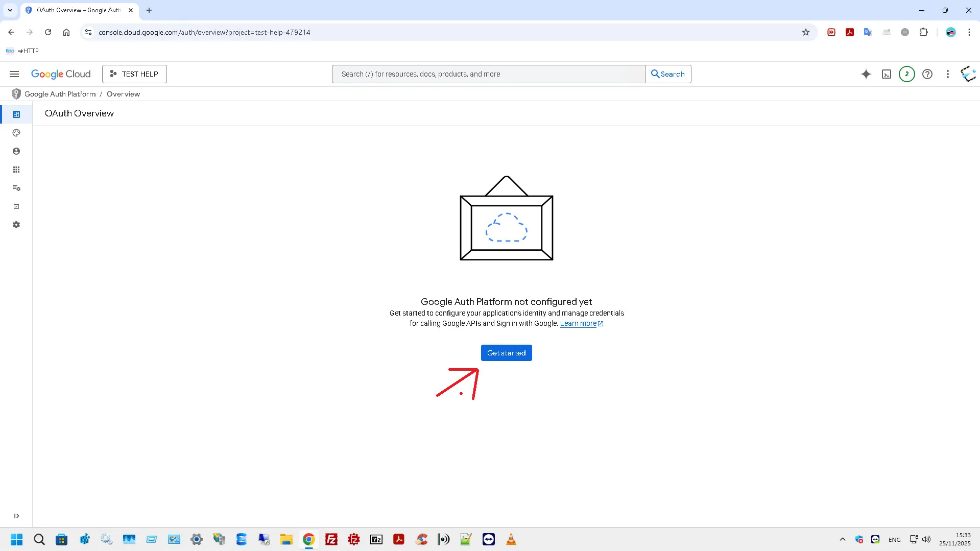Open the Google Cloud navigation hamburger menu
The height and width of the screenshot is (551, 980).
(14, 74)
